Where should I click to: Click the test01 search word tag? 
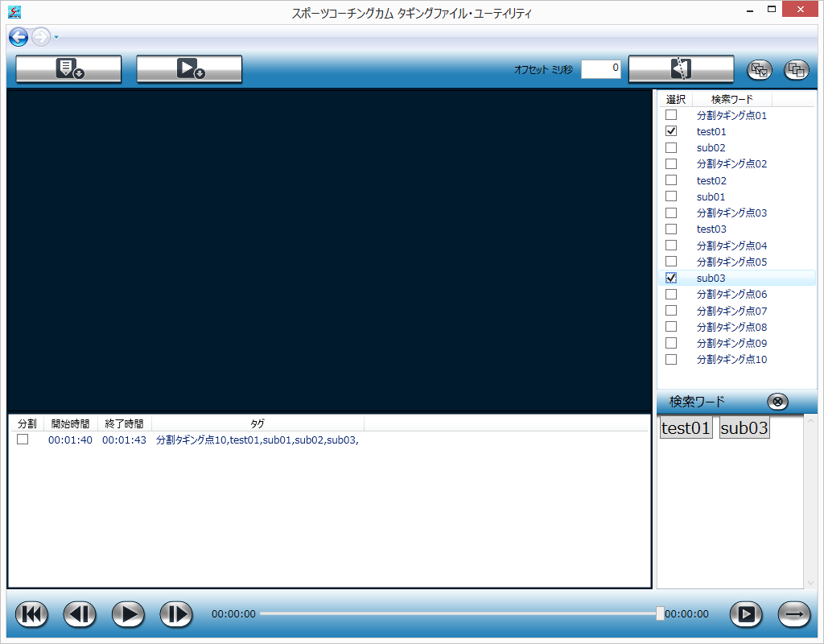coord(686,428)
